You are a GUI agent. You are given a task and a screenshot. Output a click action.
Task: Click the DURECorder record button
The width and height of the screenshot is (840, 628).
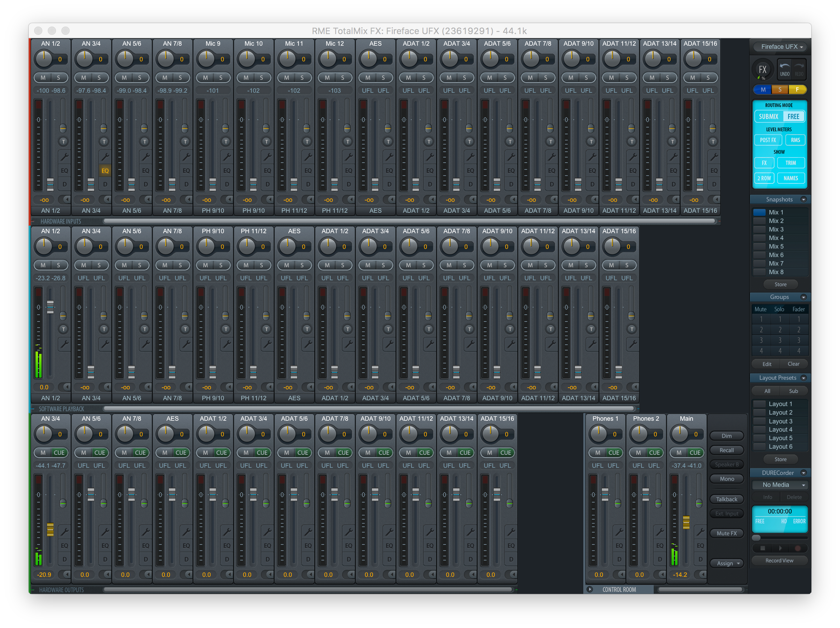(797, 548)
